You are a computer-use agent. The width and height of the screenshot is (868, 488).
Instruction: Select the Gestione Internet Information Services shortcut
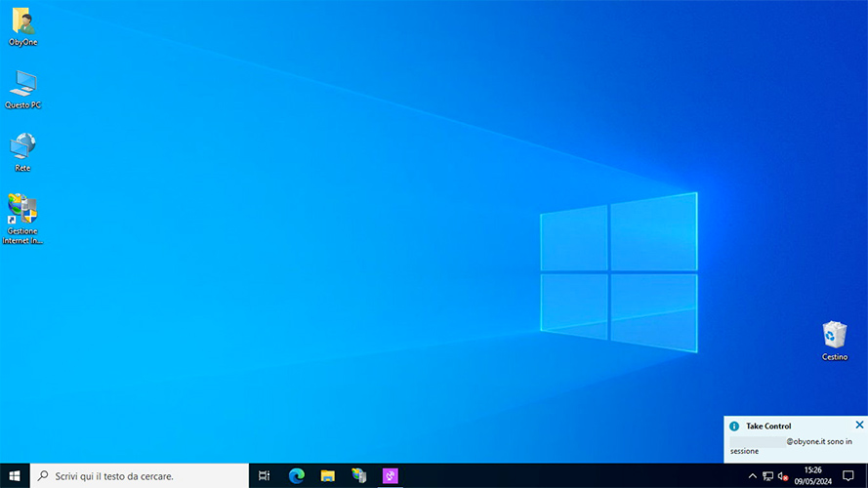coord(22,219)
